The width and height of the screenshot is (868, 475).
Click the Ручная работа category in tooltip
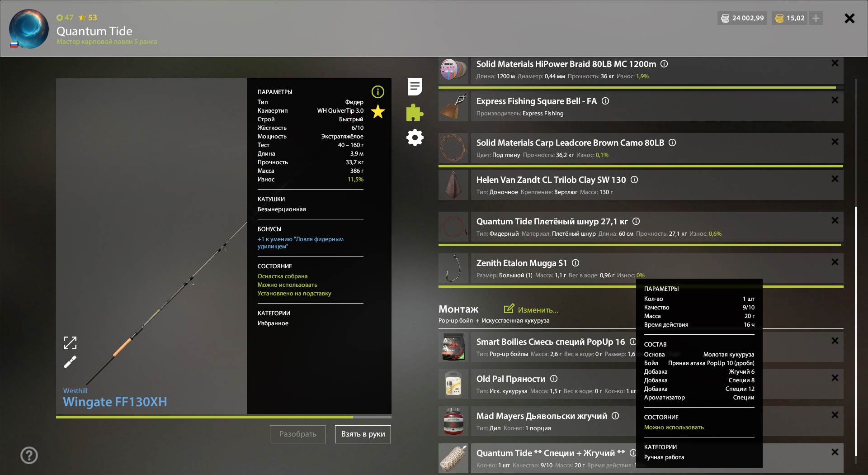pyautogui.click(x=664, y=457)
